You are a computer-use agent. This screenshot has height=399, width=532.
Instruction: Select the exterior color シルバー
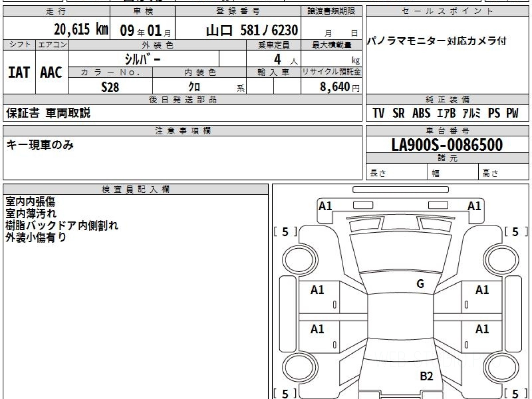(x=142, y=59)
